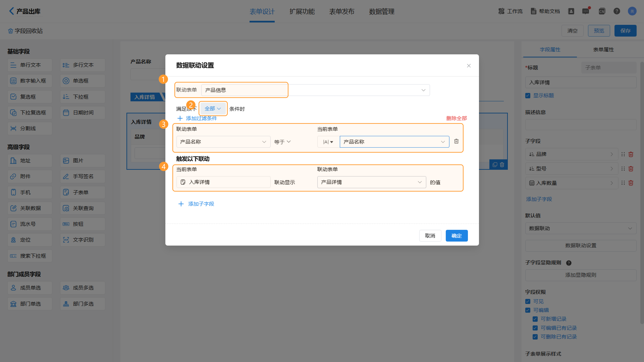Image resolution: width=644 pixels, height=362 pixels.
Task: Switch to the 表单属性 tab
Action: click(x=603, y=49)
